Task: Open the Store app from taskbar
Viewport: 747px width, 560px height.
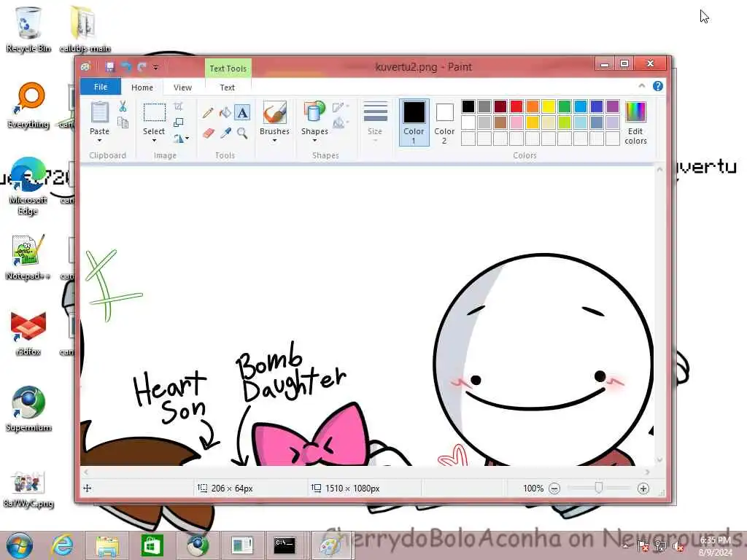Action: coord(152,546)
